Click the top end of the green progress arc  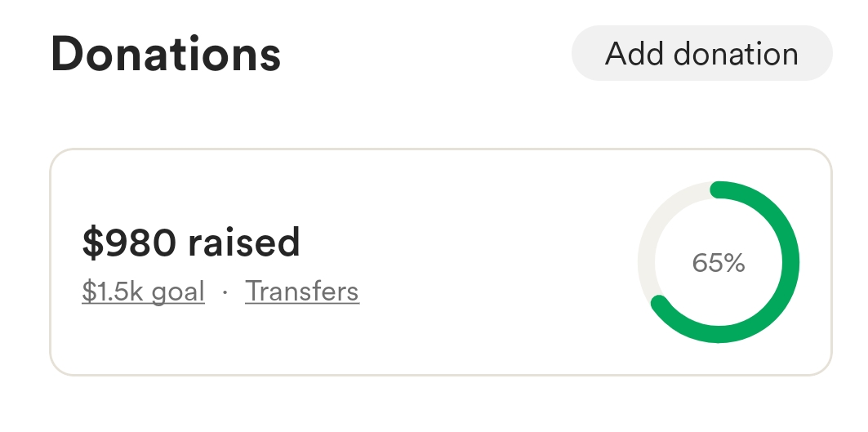pyautogui.click(x=719, y=190)
